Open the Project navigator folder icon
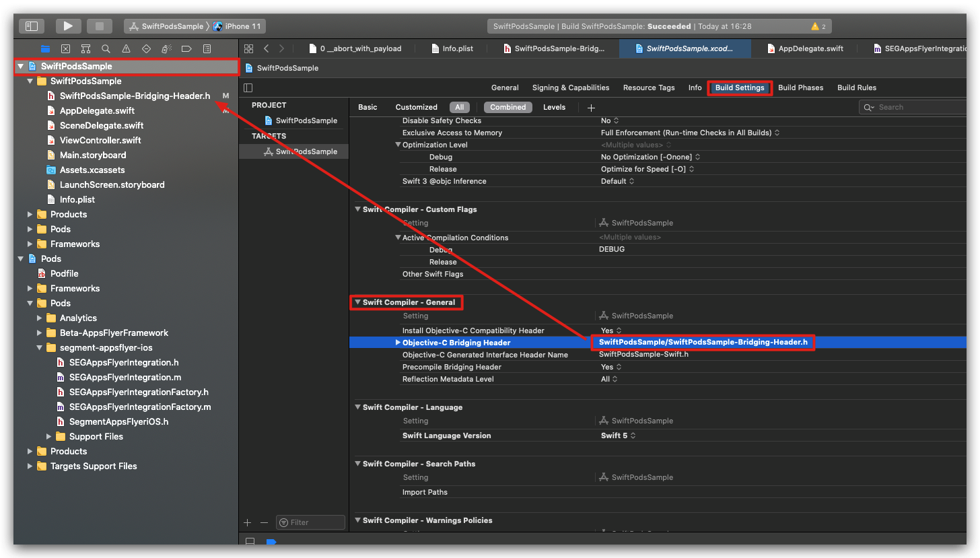The height and width of the screenshot is (558, 980). (45, 48)
